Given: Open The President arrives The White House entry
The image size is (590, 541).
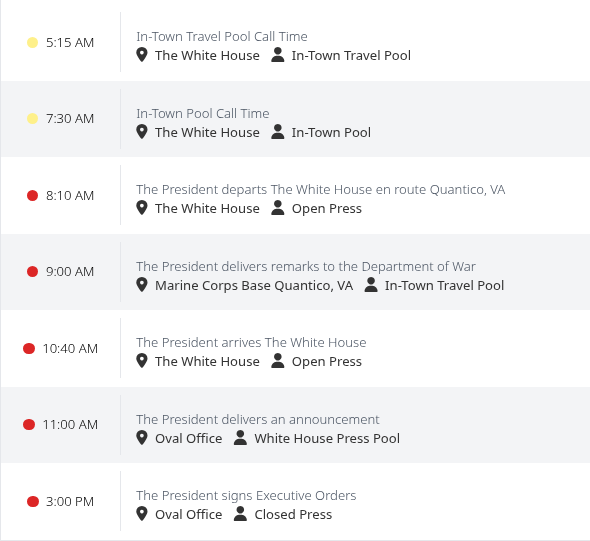Looking at the screenshot, I should [x=251, y=342].
